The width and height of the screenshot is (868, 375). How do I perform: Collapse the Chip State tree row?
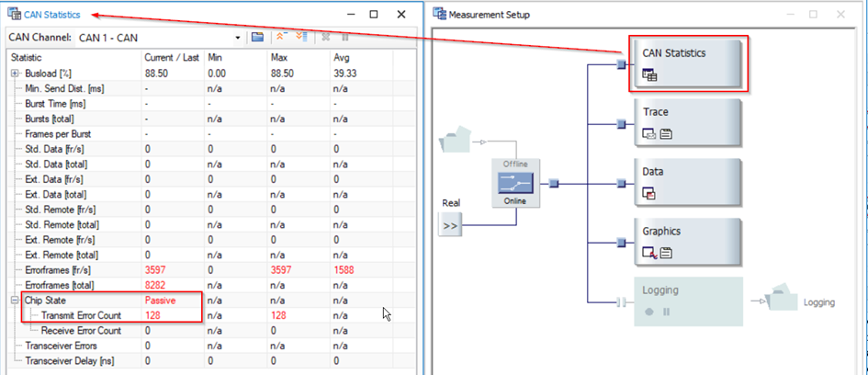[15, 301]
